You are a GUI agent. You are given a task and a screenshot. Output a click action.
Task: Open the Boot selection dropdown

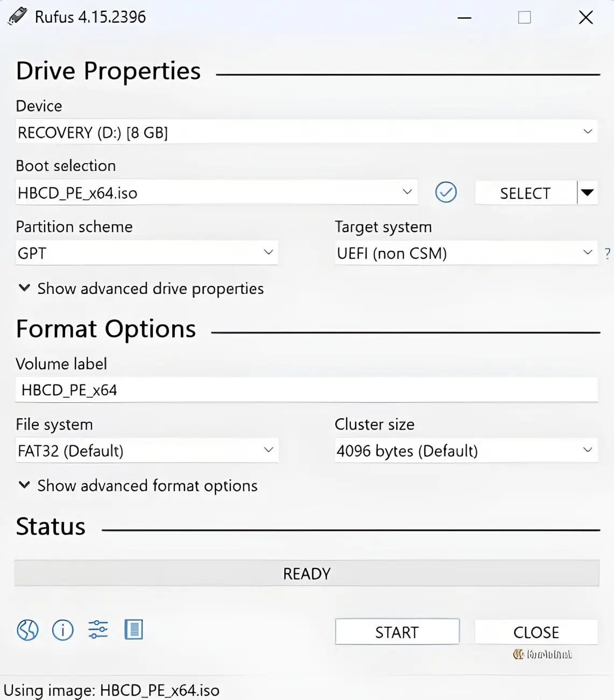coord(216,192)
